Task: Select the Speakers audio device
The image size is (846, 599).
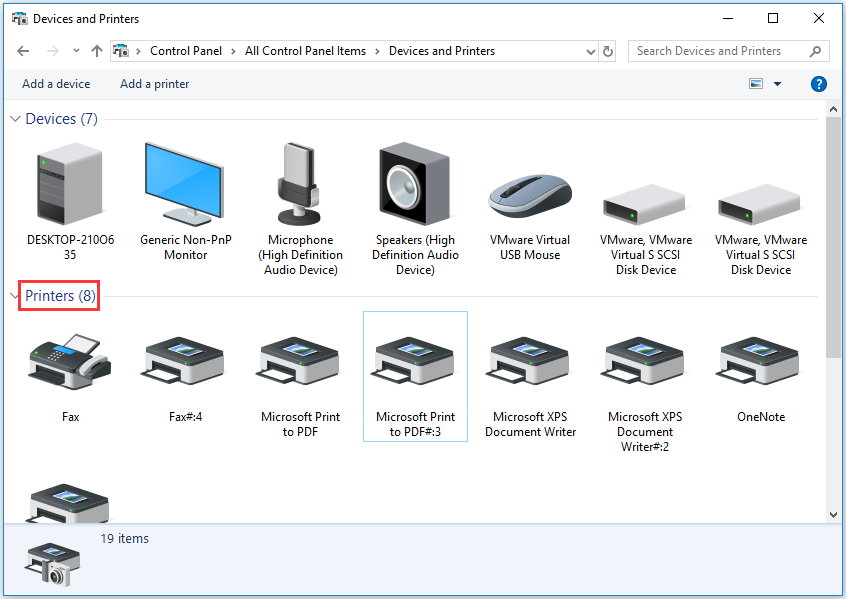Action: [x=414, y=184]
